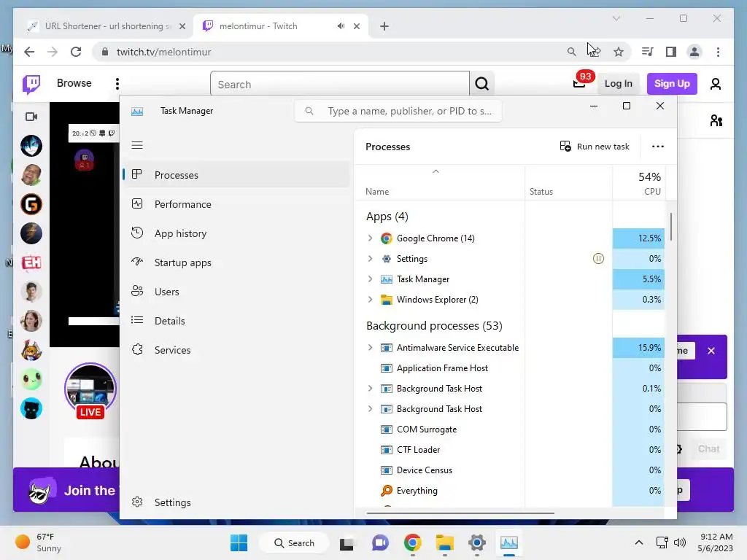Sort by the Status column header

541,192
